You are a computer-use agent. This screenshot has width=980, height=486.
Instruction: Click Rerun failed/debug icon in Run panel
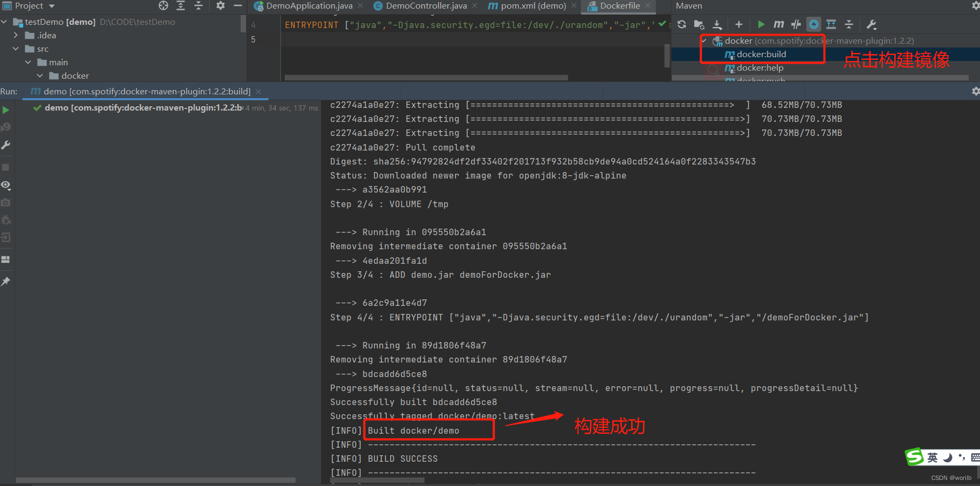click(x=6, y=127)
